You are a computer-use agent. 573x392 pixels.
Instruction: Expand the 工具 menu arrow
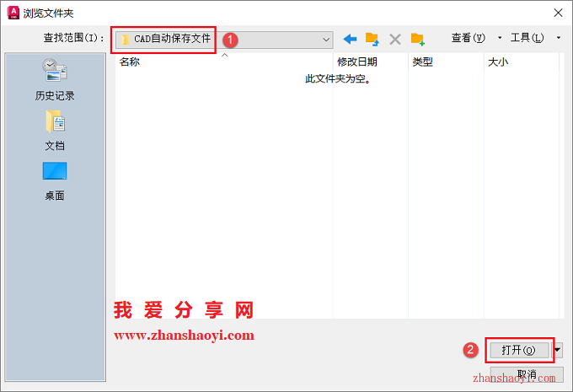(559, 38)
